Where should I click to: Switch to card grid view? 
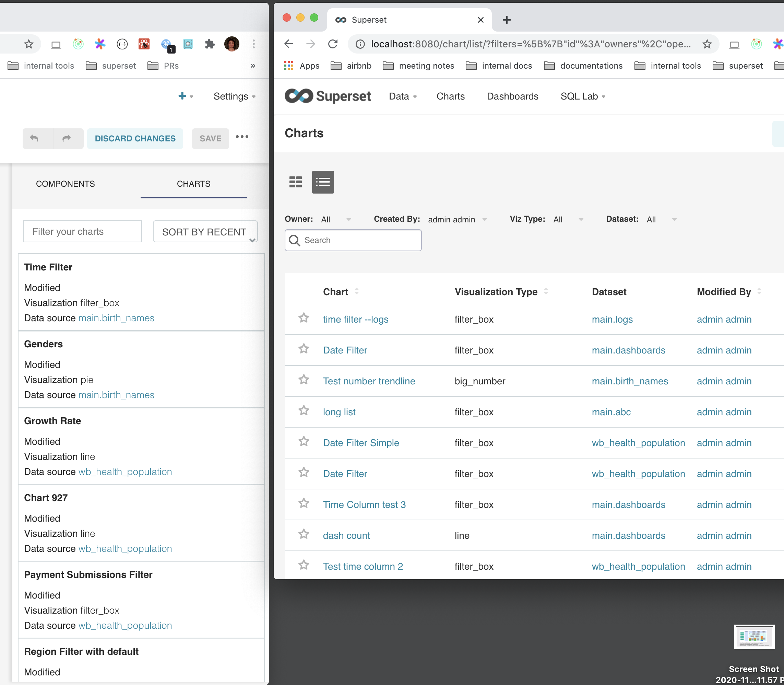coord(295,182)
